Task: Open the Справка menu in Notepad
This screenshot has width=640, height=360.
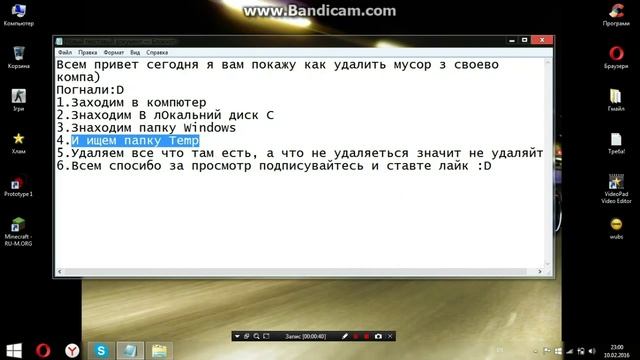Action: pyautogui.click(x=157, y=52)
